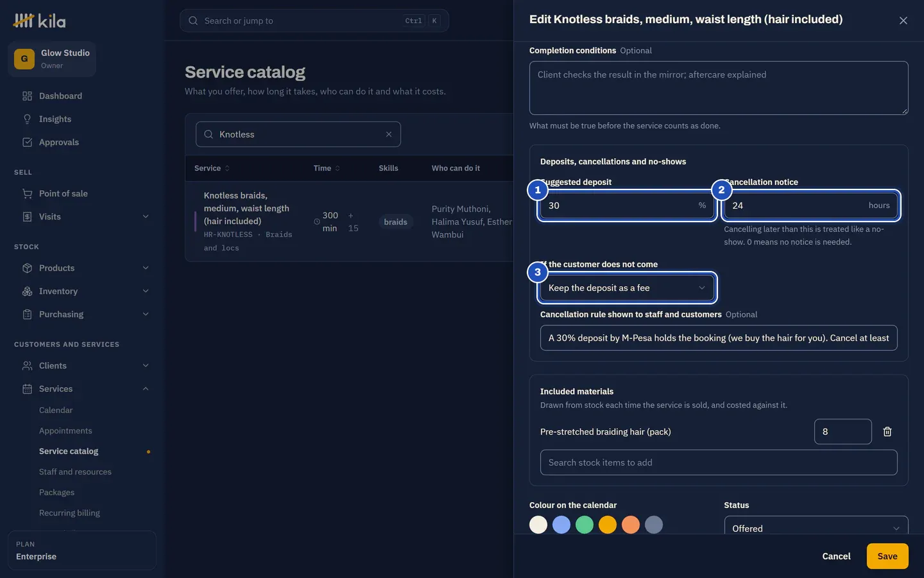Open Packages under Services

[56, 493]
